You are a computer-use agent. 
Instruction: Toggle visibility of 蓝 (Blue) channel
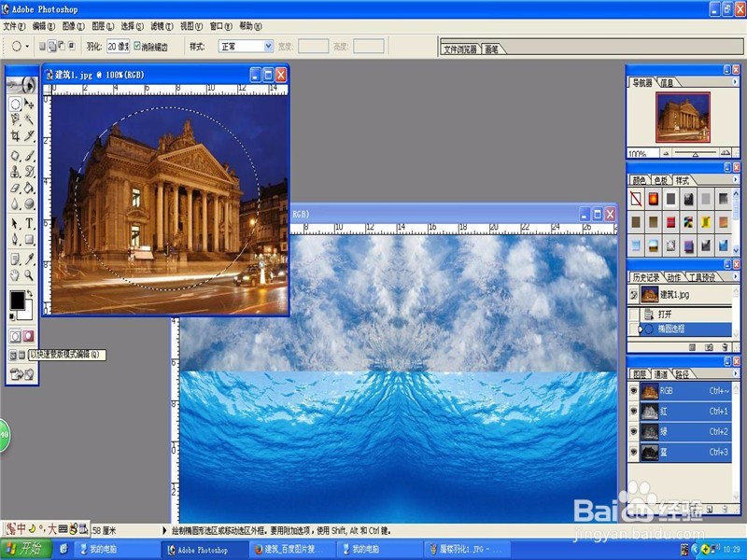pyautogui.click(x=634, y=452)
